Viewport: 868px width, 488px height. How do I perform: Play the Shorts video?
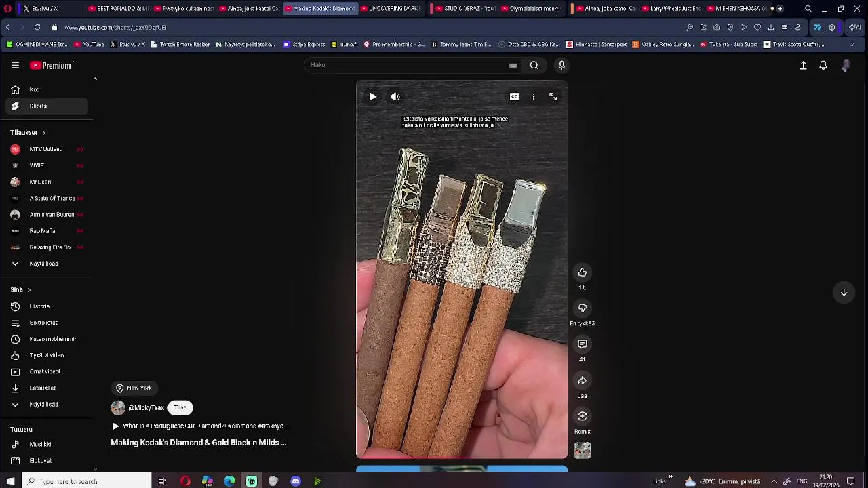click(373, 97)
